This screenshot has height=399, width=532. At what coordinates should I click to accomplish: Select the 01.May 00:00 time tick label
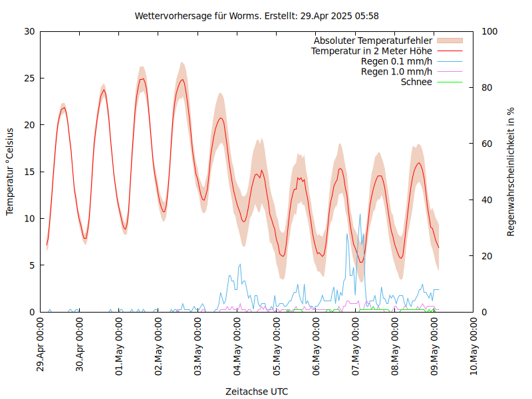point(120,345)
